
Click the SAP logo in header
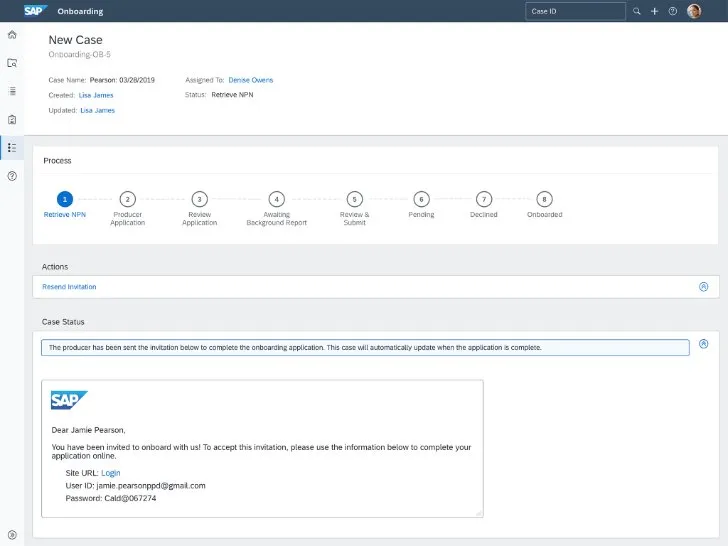point(35,11)
